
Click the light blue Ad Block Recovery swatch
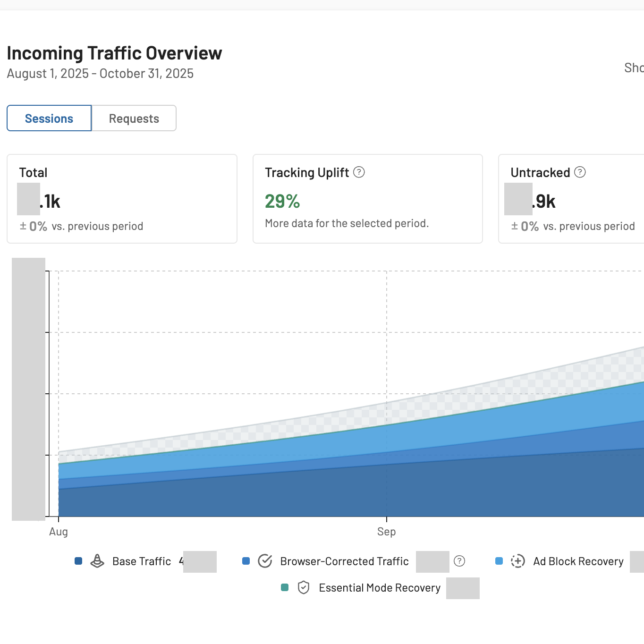[499, 561]
